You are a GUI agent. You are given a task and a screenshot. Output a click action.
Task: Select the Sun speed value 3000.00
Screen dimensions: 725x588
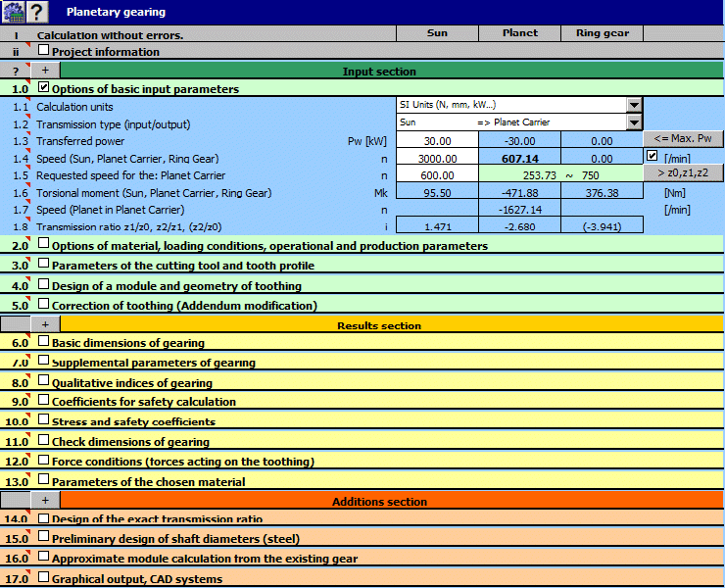[x=437, y=158]
